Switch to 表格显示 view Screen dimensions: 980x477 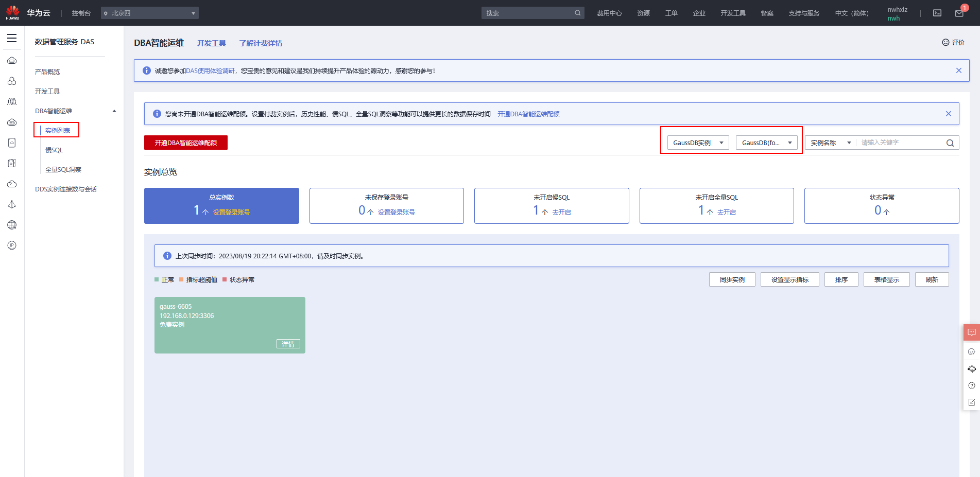point(887,279)
